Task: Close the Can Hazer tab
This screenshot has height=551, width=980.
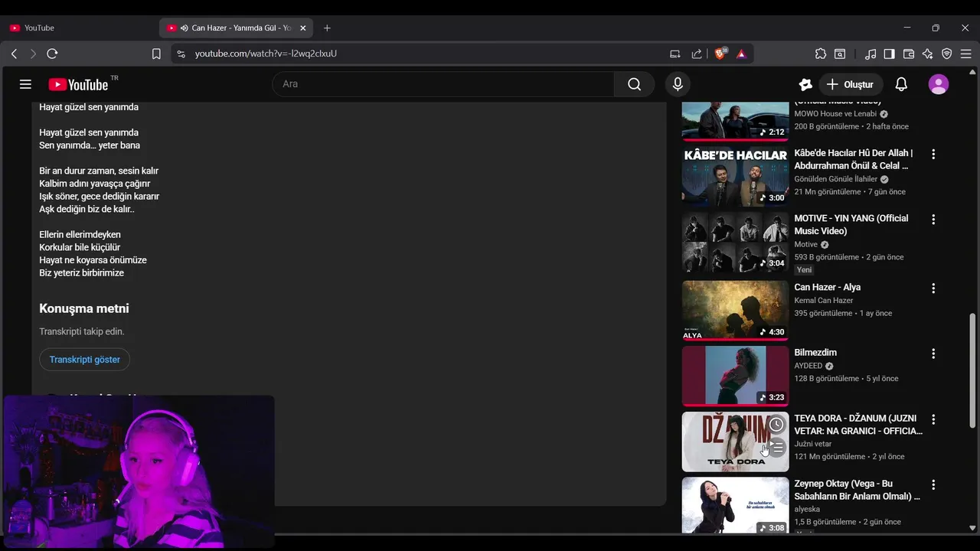Action: [x=302, y=28]
